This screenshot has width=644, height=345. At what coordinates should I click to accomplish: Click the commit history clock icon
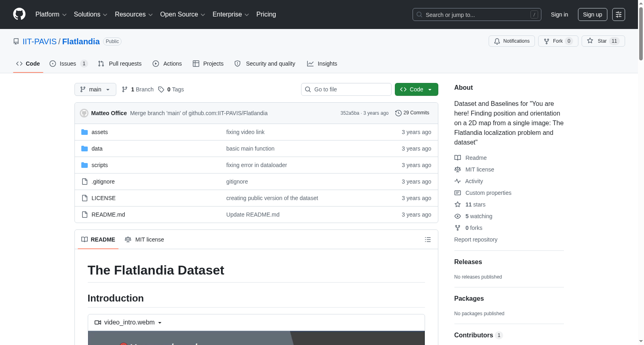398,113
